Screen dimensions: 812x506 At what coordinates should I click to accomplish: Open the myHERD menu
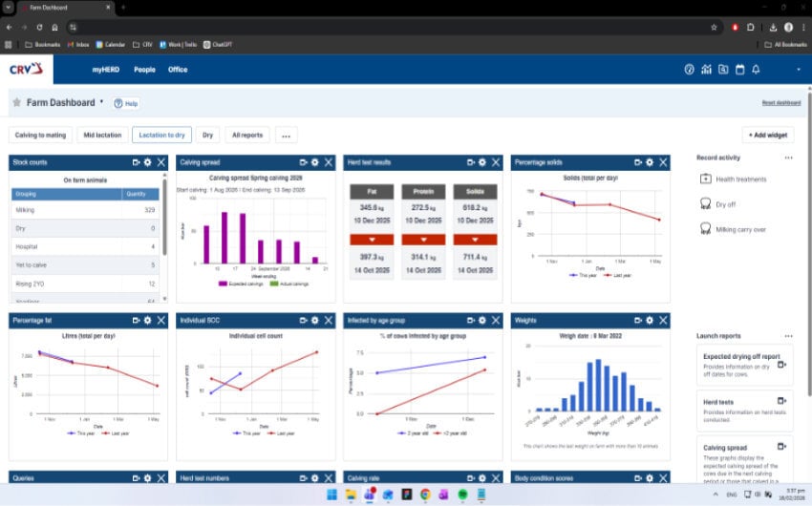105,70
